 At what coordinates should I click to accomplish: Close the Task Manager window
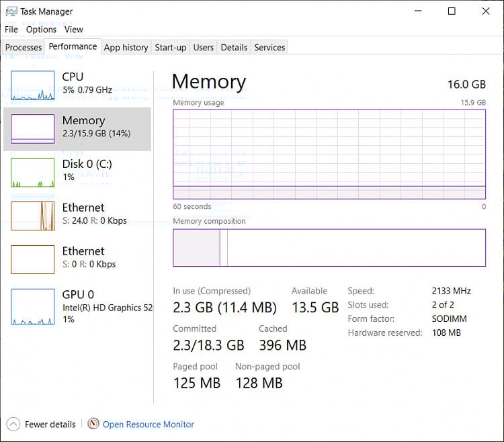click(486, 11)
